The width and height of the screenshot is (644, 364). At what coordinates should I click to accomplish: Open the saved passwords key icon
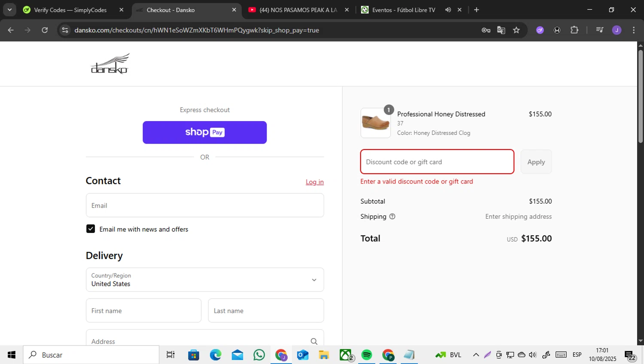pyautogui.click(x=486, y=30)
